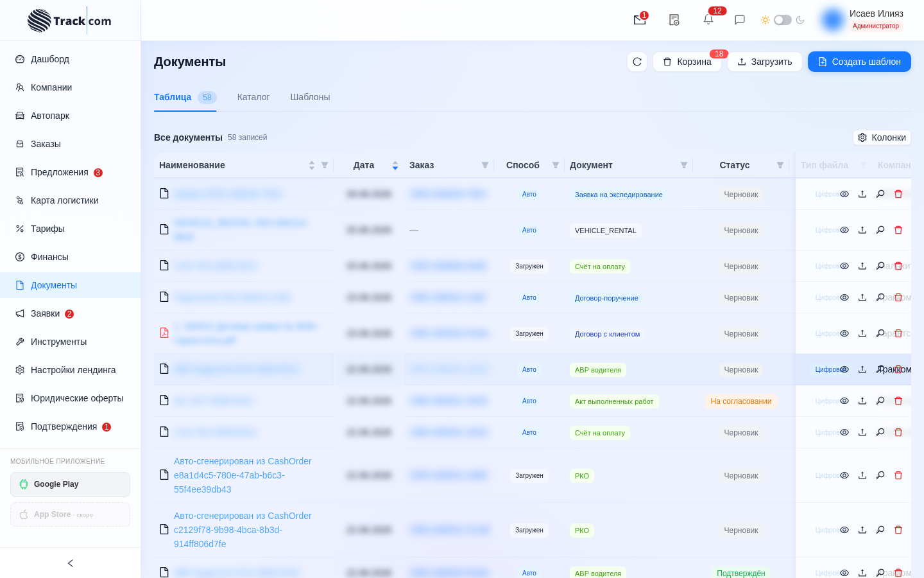Open Корзина trash bin
This screenshot has width=924, height=578.
(687, 62)
